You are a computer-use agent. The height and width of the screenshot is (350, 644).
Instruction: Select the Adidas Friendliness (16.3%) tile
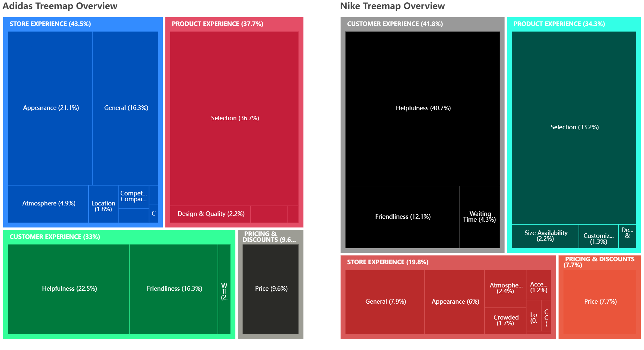tap(174, 289)
